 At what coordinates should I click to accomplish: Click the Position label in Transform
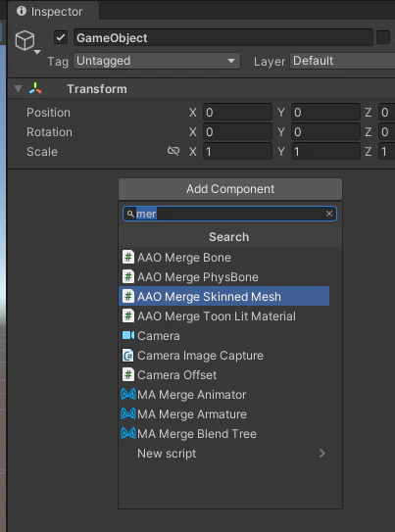click(x=49, y=113)
